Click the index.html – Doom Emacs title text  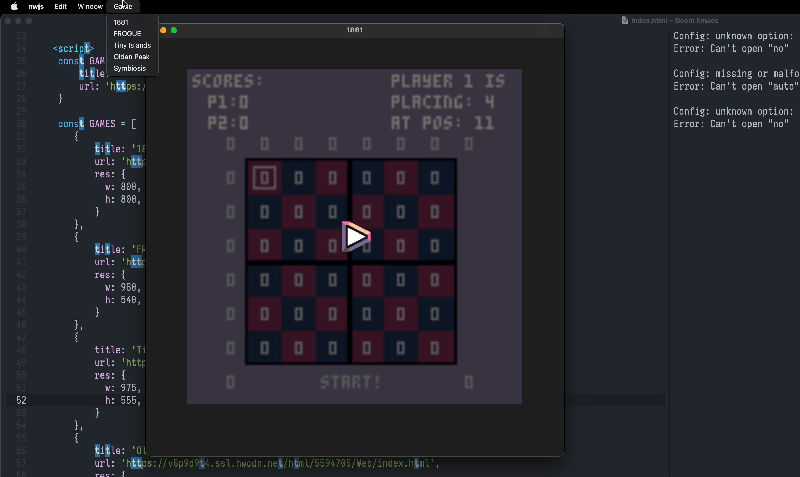pyautogui.click(x=674, y=20)
